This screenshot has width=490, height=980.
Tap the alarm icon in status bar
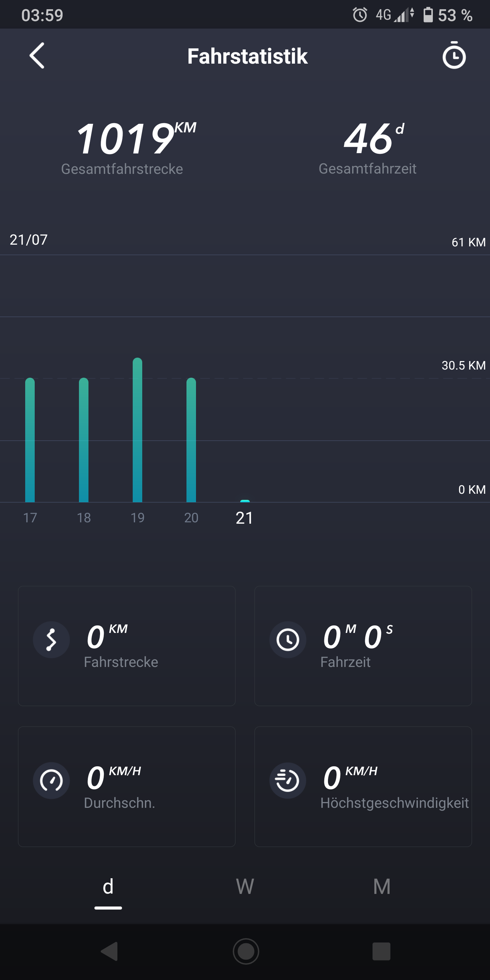point(360,15)
